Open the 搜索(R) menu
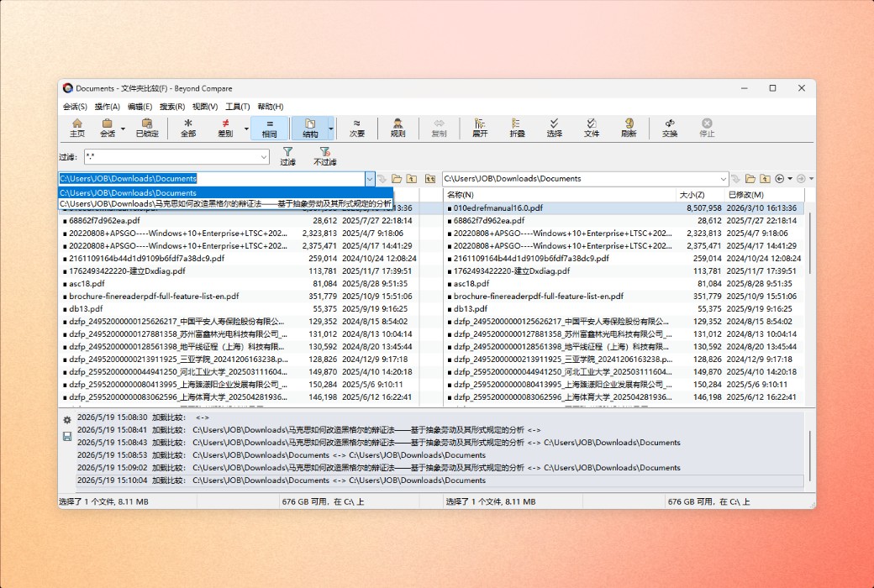 (x=172, y=107)
